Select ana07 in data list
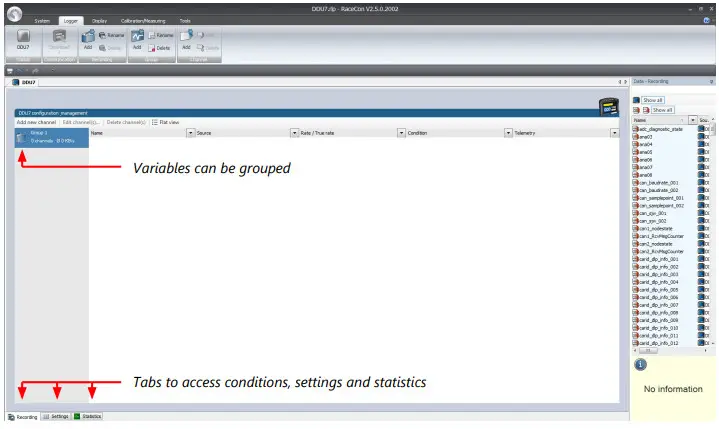Viewport: 719px width, 429px height. (x=646, y=167)
